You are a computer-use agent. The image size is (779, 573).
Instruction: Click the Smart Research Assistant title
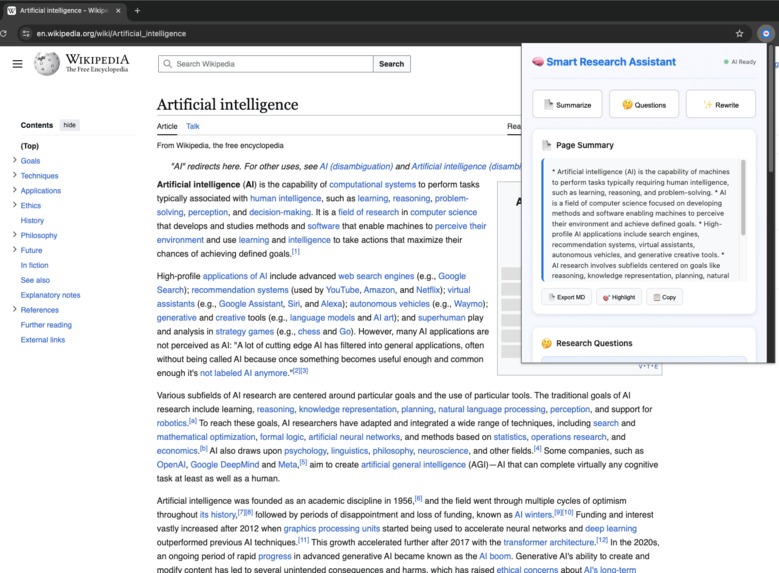point(611,62)
